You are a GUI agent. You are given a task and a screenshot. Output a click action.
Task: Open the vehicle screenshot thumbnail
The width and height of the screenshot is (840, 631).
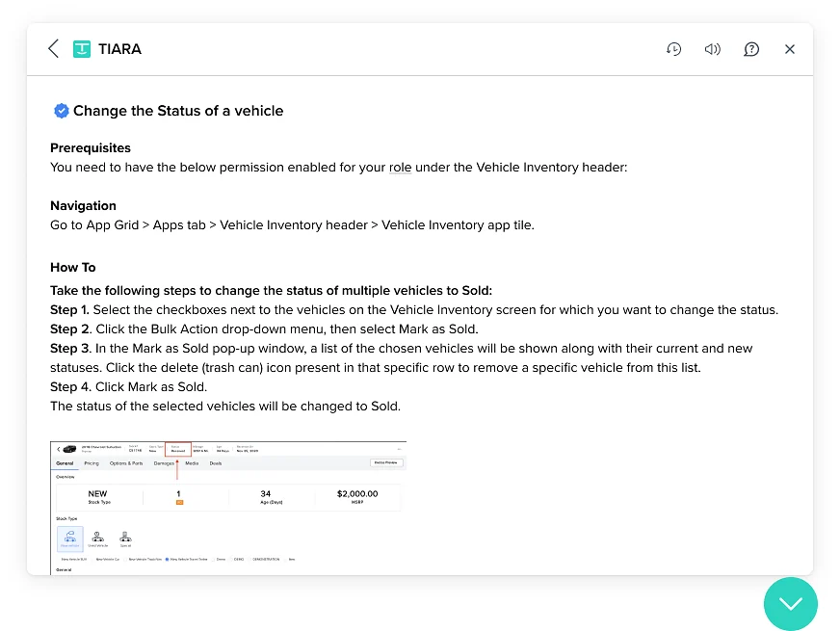pyautogui.click(x=228, y=508)
